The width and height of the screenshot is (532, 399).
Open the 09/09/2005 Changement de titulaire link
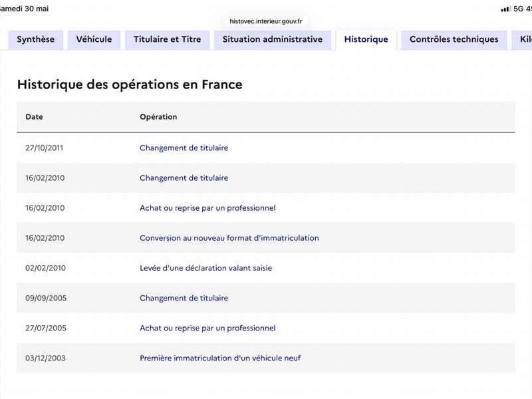[x=184, y=298]
